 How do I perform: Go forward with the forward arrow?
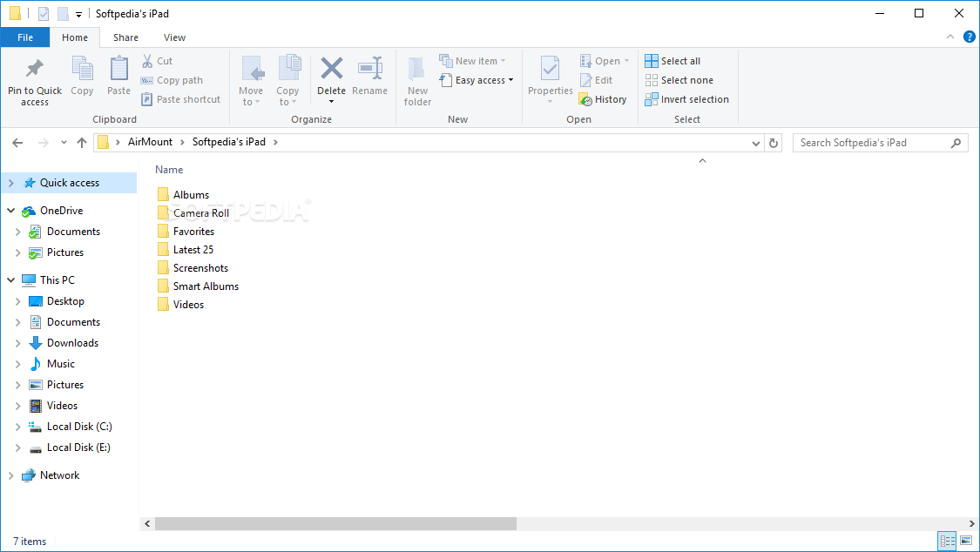[44, 143]
